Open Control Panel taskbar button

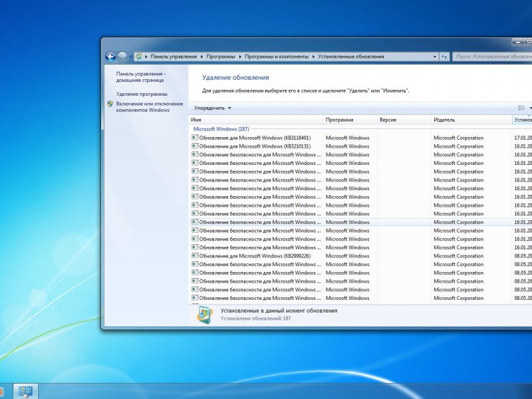[25, 391]
